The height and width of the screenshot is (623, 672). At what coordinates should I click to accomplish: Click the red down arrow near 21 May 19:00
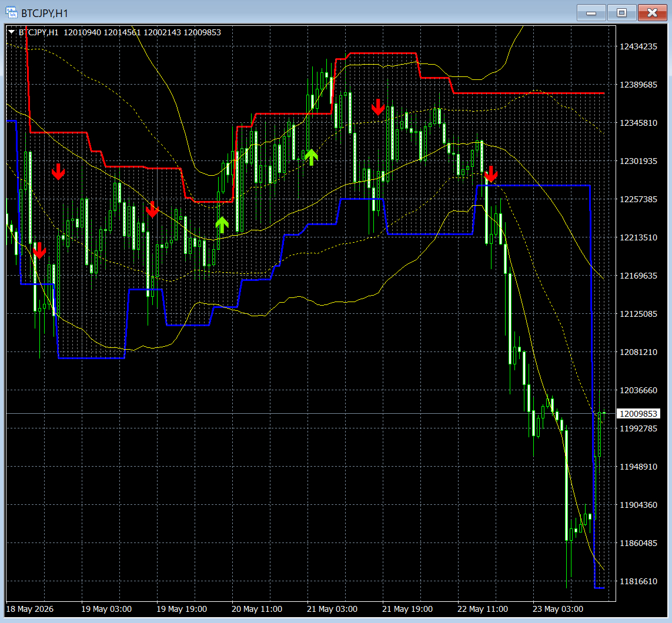tap(378, 107)
